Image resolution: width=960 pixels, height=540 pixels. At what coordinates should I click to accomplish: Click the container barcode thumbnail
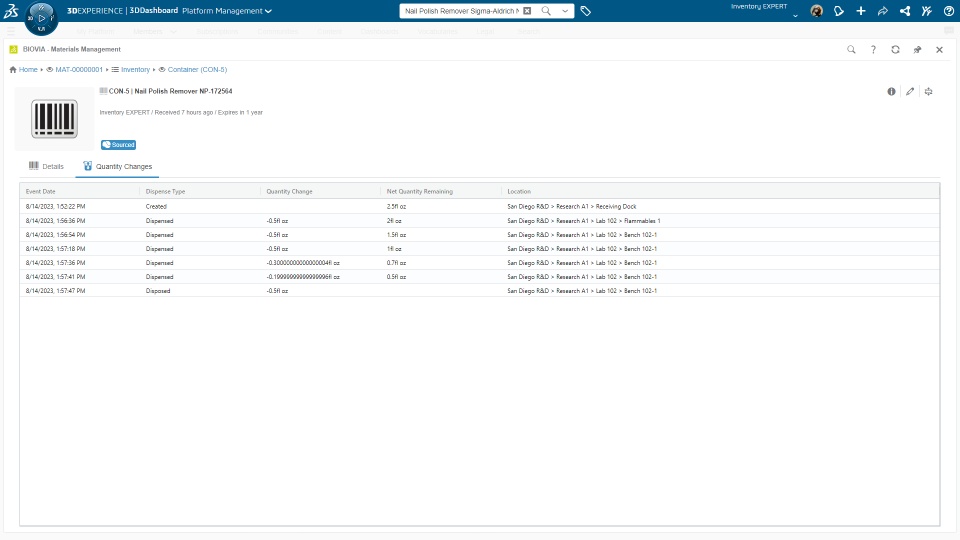coord(54,119)
